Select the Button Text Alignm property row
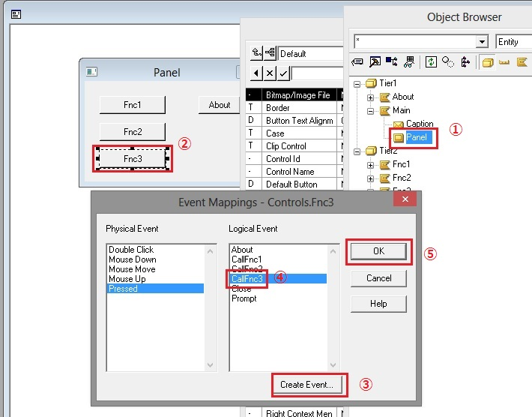Screen dimensions: 532x417 [x=294, y=121]
